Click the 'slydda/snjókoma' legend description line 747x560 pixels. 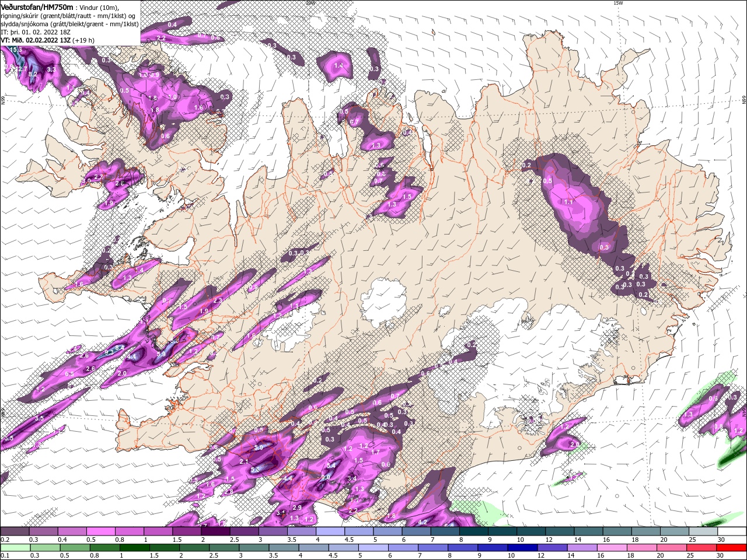point(68,24)
